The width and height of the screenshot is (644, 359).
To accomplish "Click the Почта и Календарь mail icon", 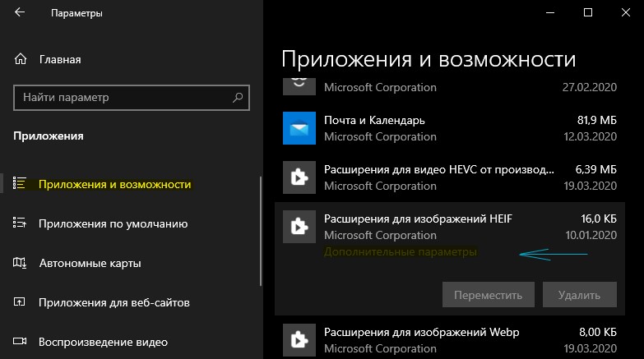I will 299,128.
